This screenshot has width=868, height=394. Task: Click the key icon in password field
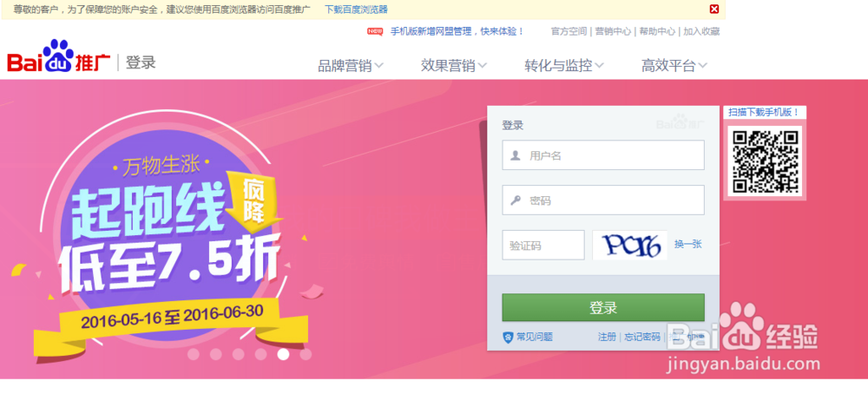pos(516,200)
